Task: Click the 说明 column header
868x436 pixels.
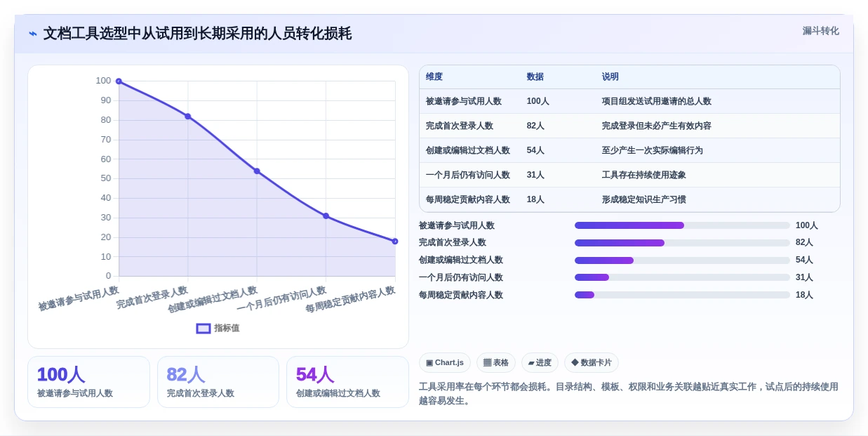Action: [x=610, y=77]
